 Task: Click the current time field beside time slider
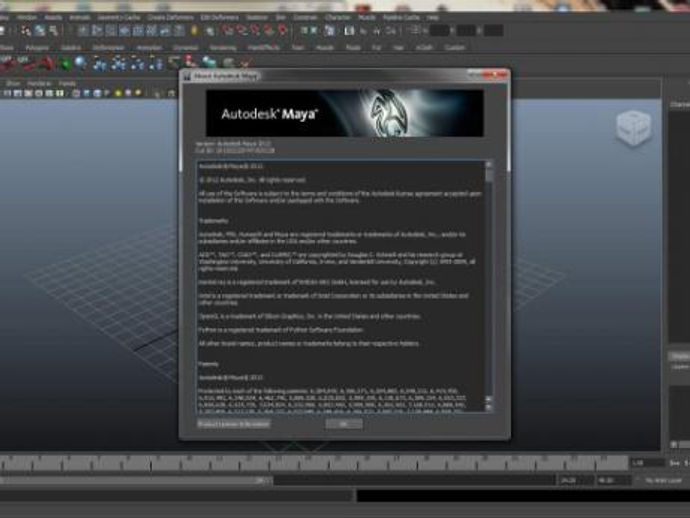click(x=648, y=463)
